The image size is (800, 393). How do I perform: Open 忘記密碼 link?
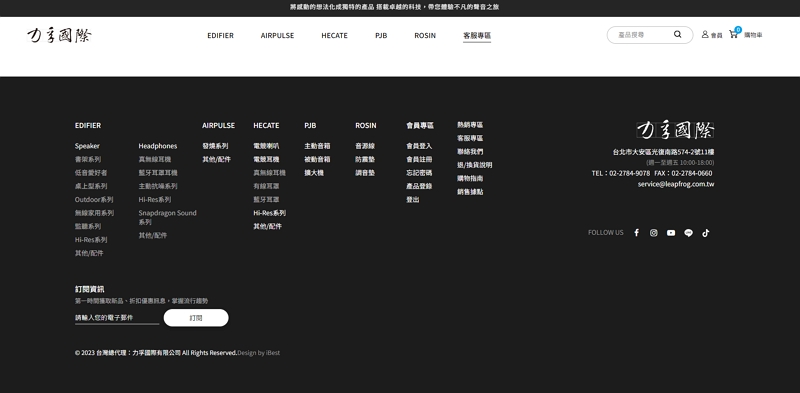[419, 173]
